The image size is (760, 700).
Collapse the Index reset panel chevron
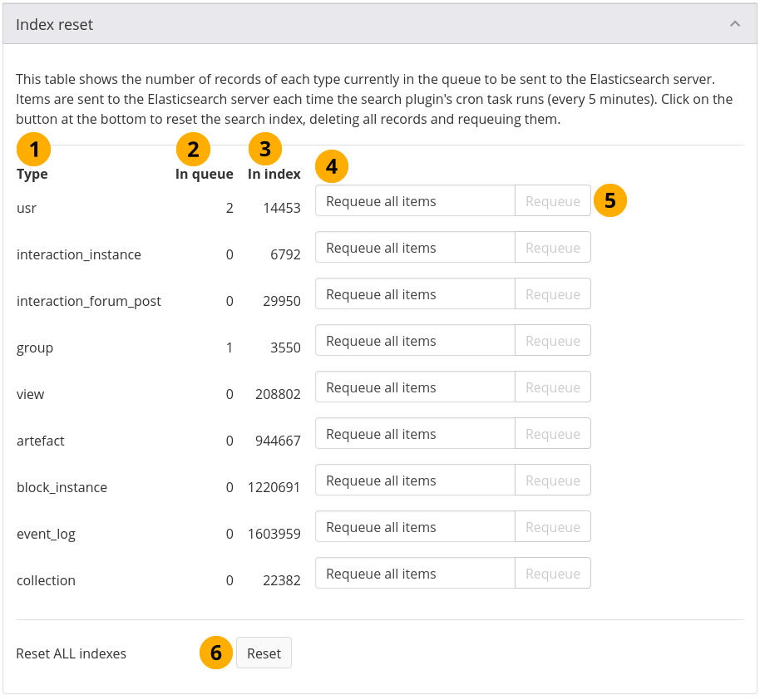(x=734, y=24)
